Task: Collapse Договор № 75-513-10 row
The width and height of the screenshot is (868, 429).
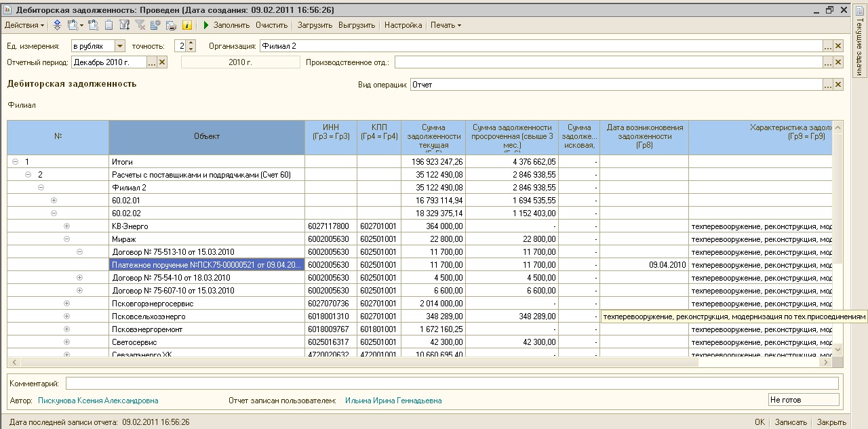Action: tap(79, 252)
